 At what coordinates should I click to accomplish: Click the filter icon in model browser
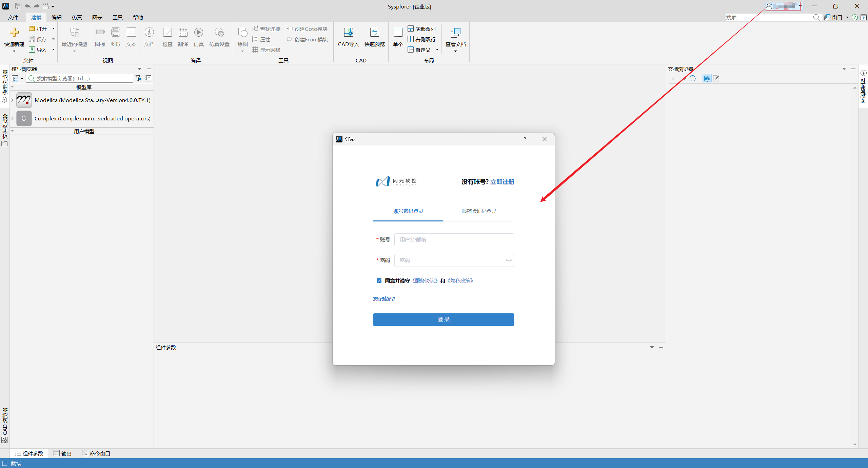coord(138,78)
